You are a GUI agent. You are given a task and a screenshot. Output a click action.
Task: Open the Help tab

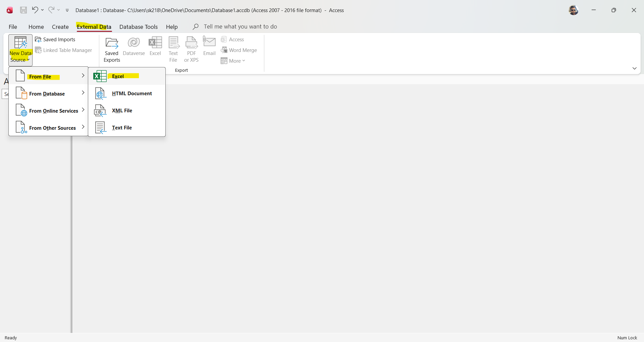[x=172, y=27]
